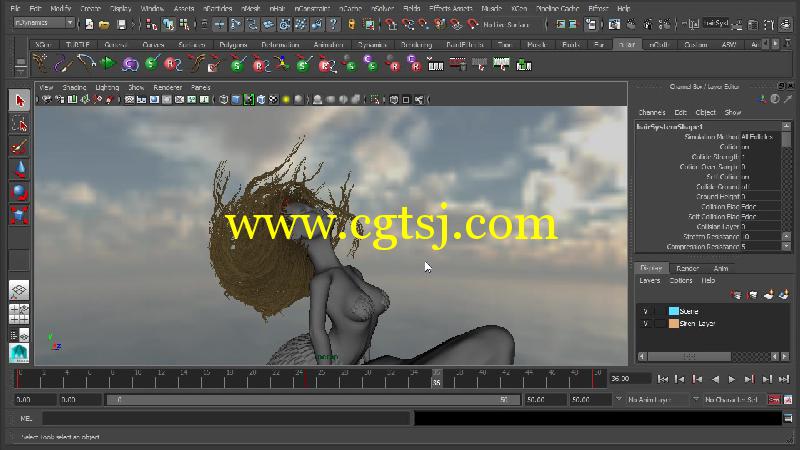Go to end of playback range
Viewport: 800px width, 450px height.
[x=784, y=379]
